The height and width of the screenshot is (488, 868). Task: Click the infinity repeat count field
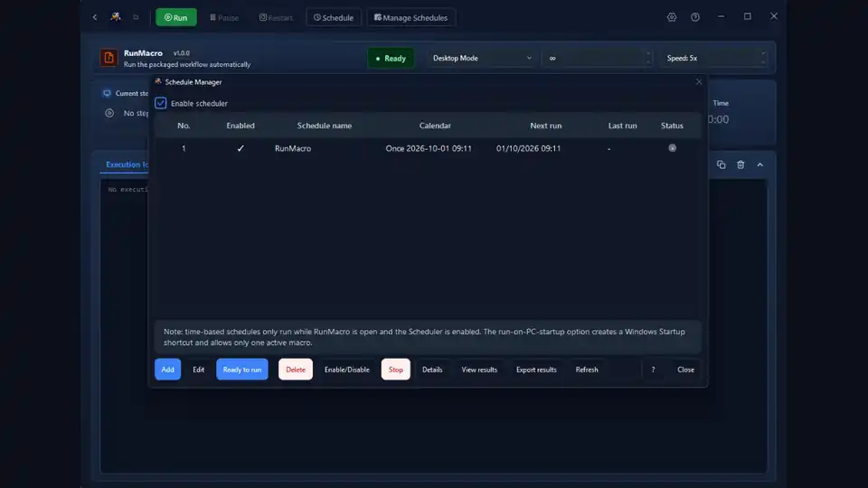(x=596, y=58)
